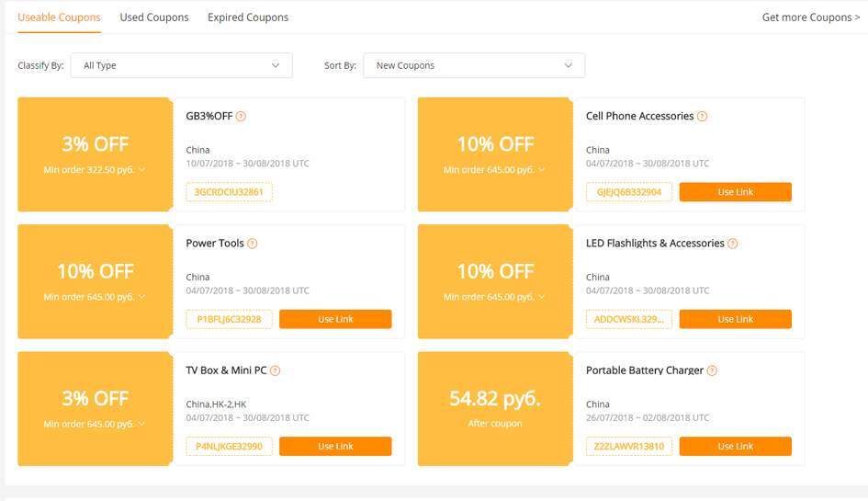This screenshot has height=501, width=868.
Task: Open the Sort By New Coupons dropdown
Action: click(x=474, y=65)
